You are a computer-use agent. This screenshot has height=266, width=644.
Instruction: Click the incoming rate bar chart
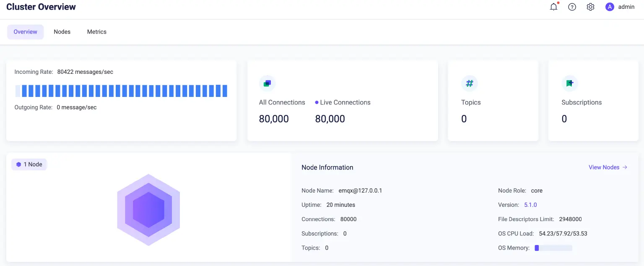(122, 91)
